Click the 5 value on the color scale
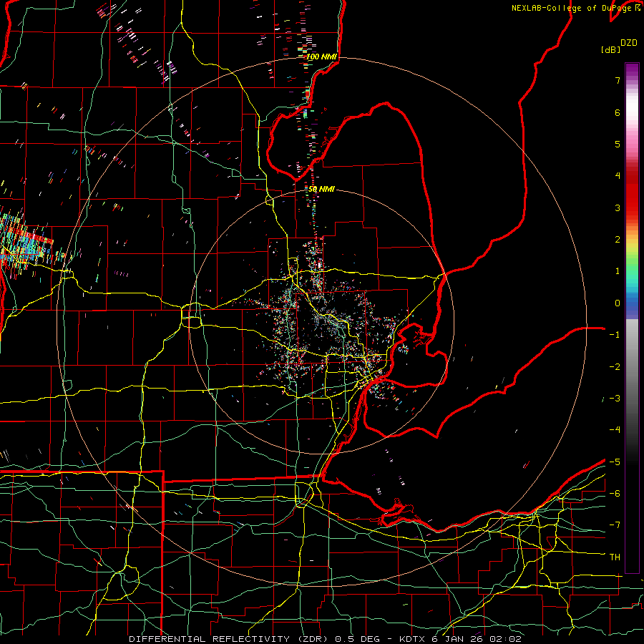This screenshot has width=644, height=644. click(618, 144)
